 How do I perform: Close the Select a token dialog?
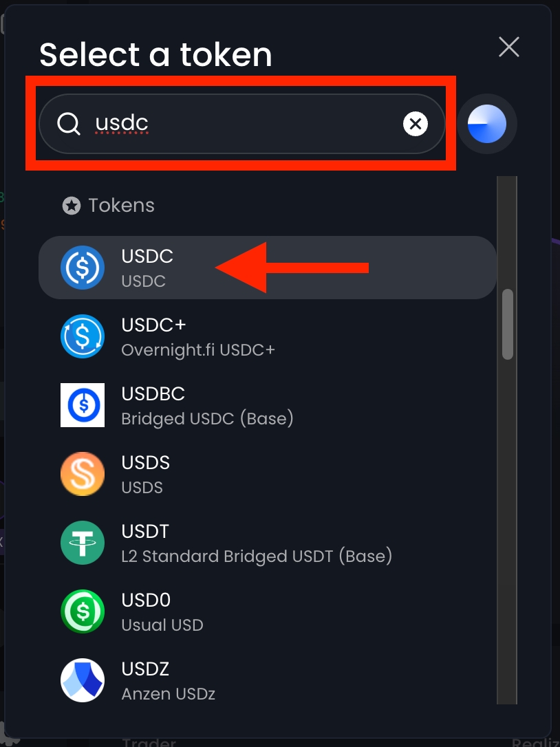pos(509,47)
